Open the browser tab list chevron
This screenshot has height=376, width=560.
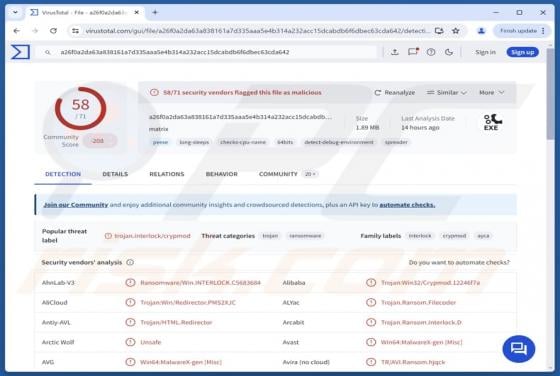pos(15,12)
